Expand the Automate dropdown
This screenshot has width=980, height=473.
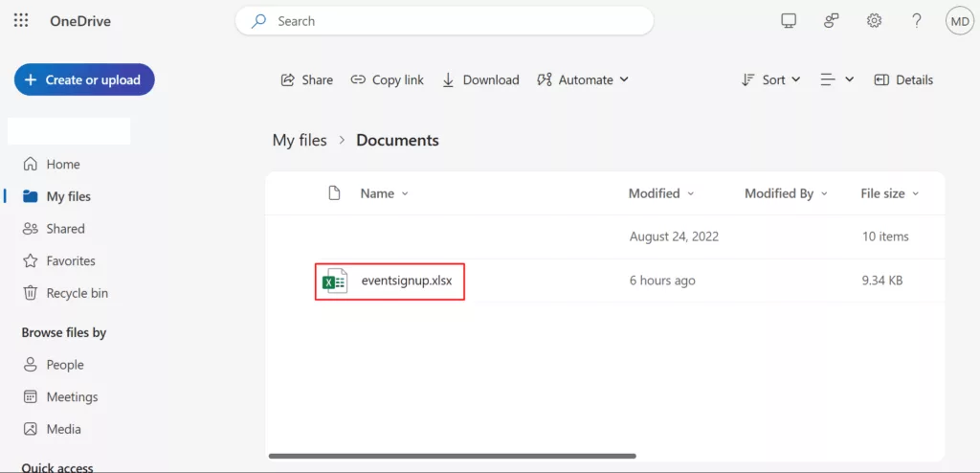pyautogui.click(x=583, y=80)
